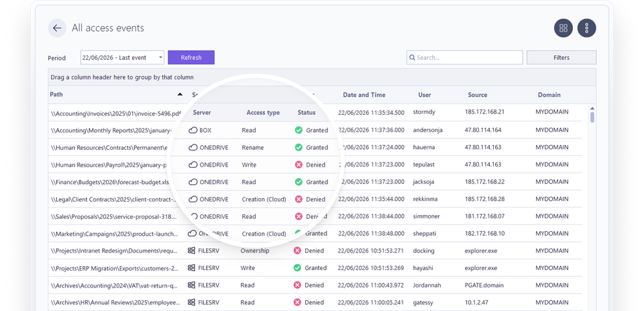Click user sheppati
The height and width of the screenshot is (311, 644).
click(x=425, y=234)
